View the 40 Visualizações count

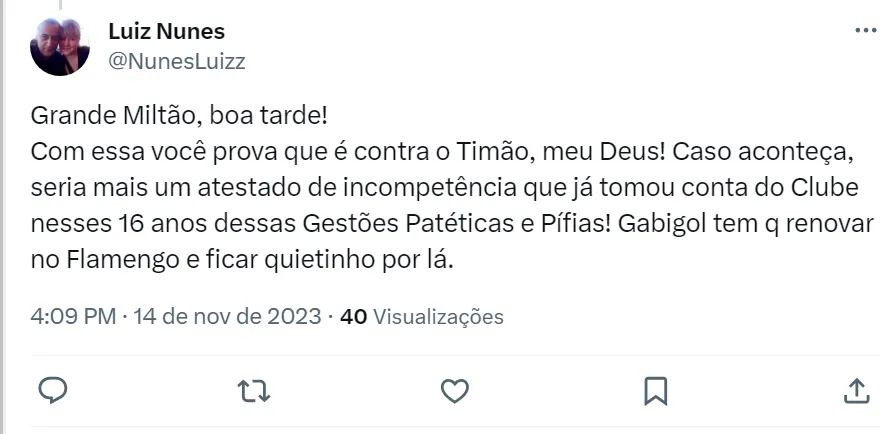tap(422, 317)
